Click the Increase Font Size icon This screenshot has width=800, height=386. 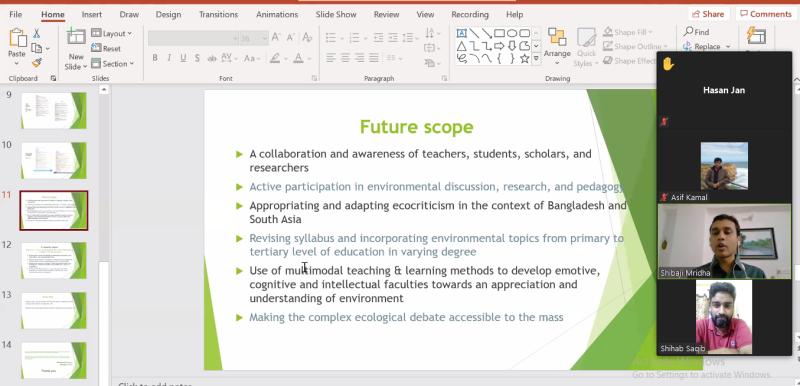[276, 38]
